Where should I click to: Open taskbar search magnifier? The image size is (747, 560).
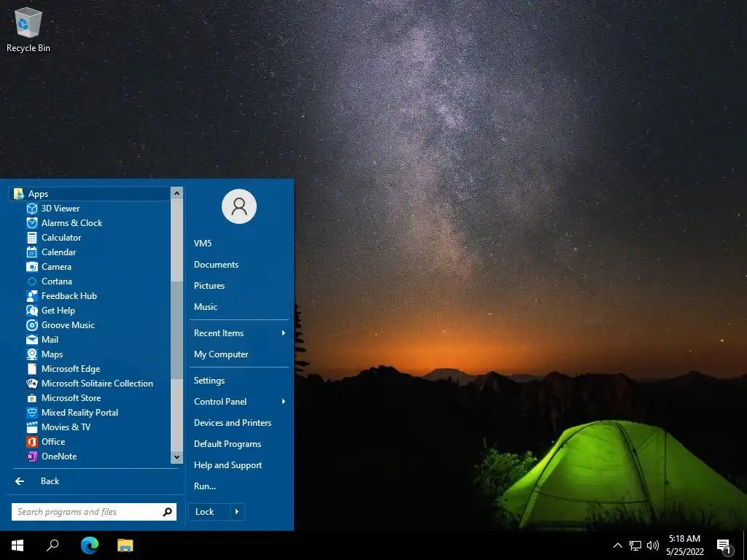point(53,545)
